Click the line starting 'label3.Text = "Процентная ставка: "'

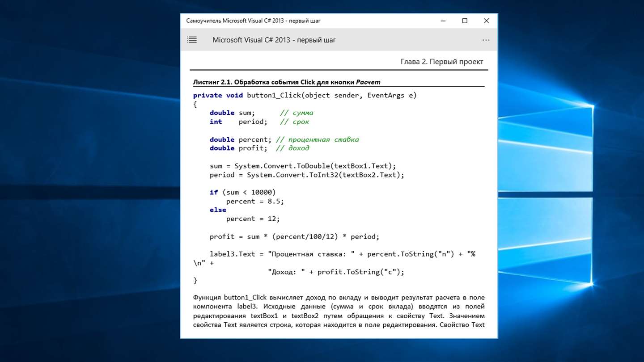[343, 254]
